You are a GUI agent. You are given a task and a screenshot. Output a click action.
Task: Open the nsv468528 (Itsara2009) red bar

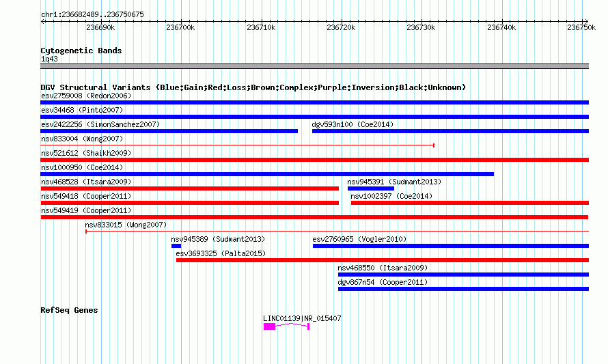[190, 188]
